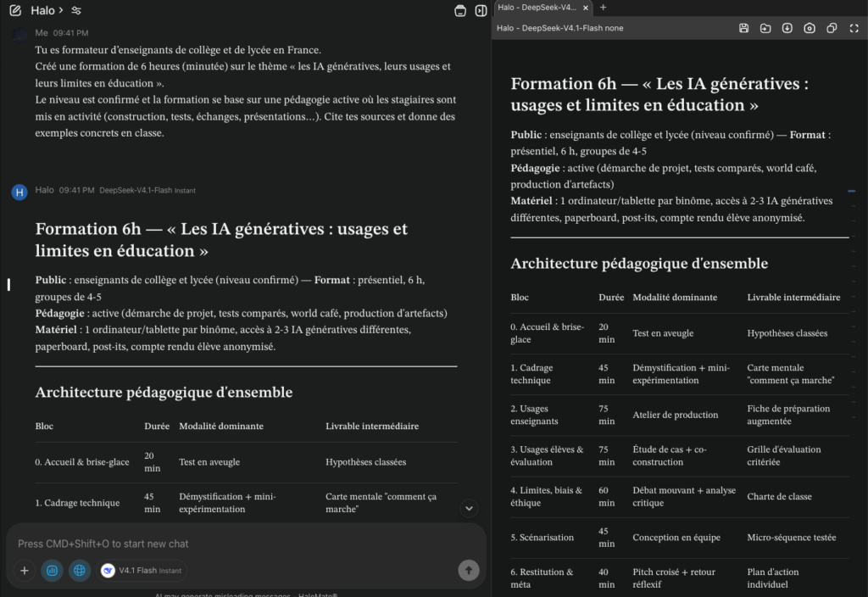This screenshot has height=597, width=868.
Task: Start a new chat with the compose icon
Action: (x=15, y=10)
